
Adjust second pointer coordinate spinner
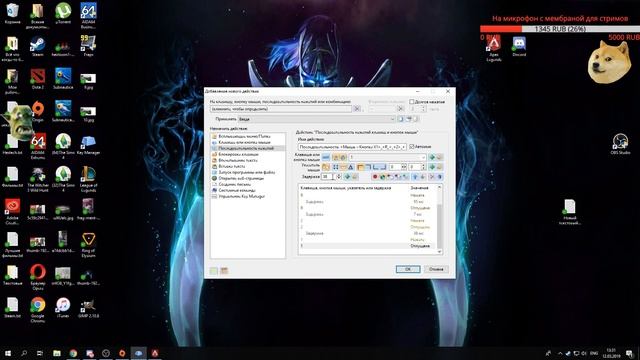423,167
